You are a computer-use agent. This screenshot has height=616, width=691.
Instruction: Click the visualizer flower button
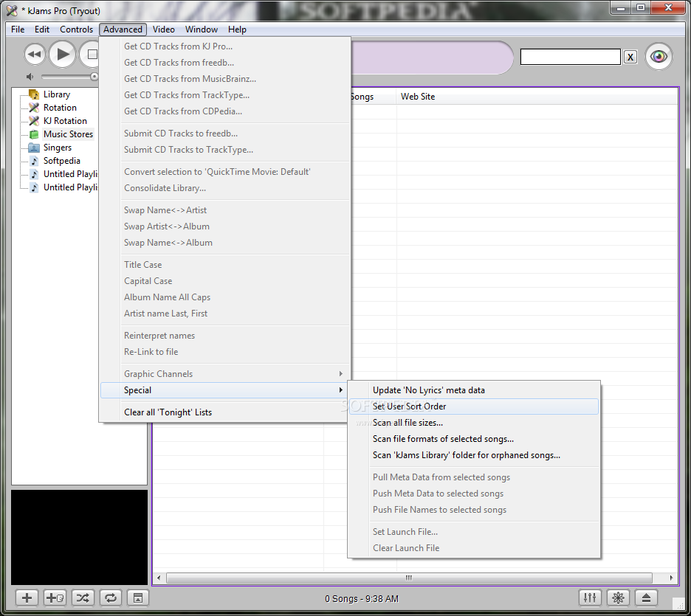coord(618,598)
